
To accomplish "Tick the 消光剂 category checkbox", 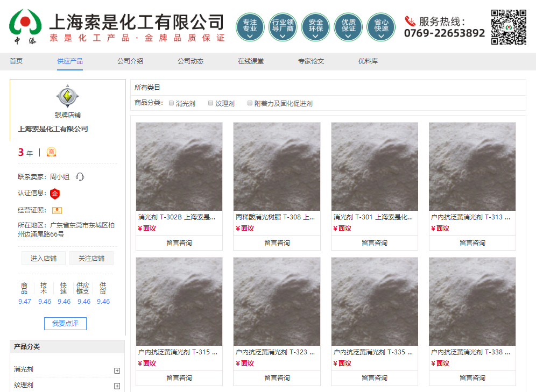I will 171,103.
